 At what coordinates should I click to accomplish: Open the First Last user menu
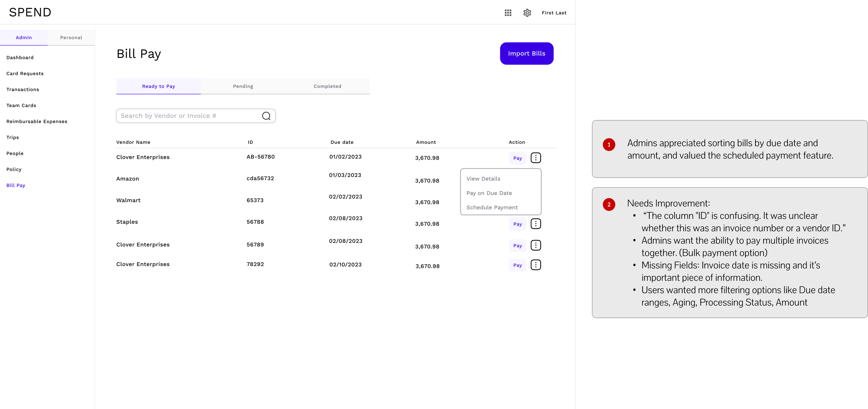pyautogui.click(x=554, y=13)
